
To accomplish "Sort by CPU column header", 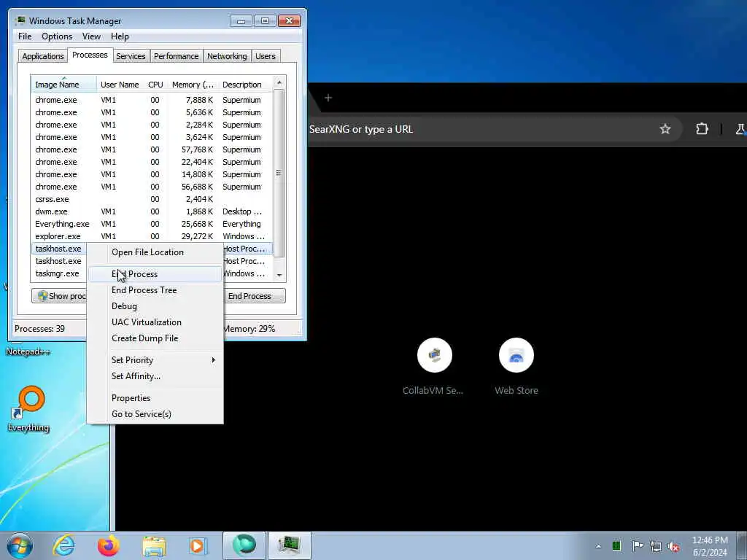I will pos(155,85).
